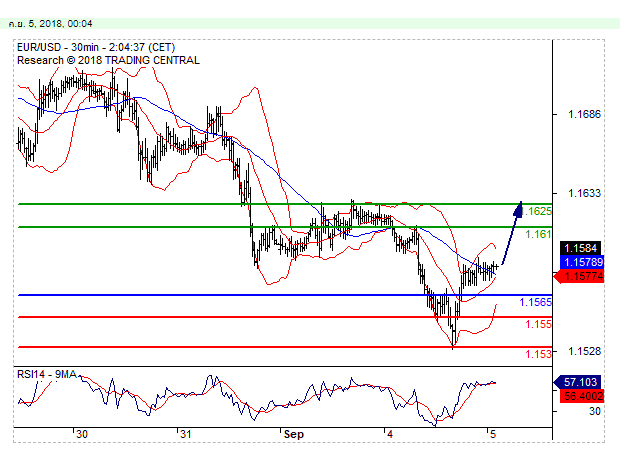Click the '5' date label on time axis

493,434
